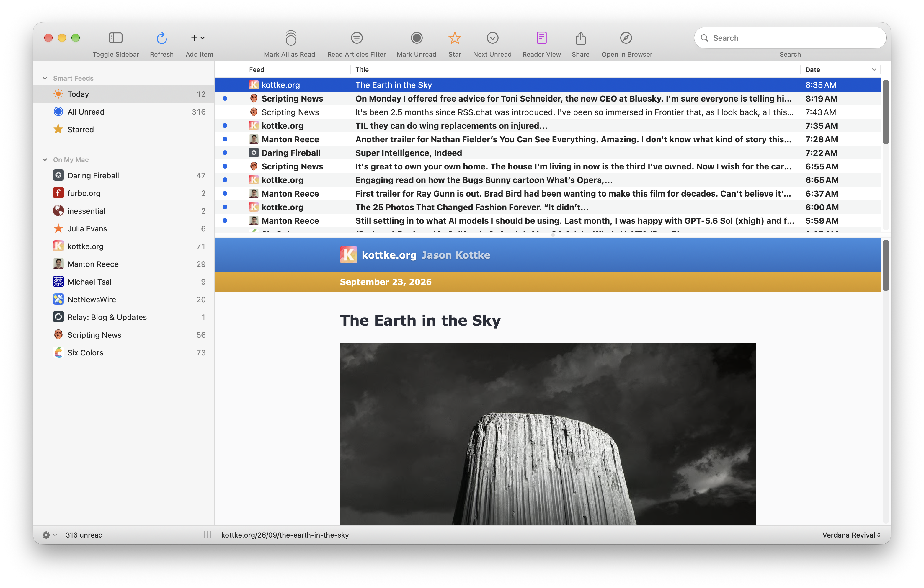The width and height of the screenshot is (924, 588).
Task: Open article in browser via compass icon
Action: 626,38
